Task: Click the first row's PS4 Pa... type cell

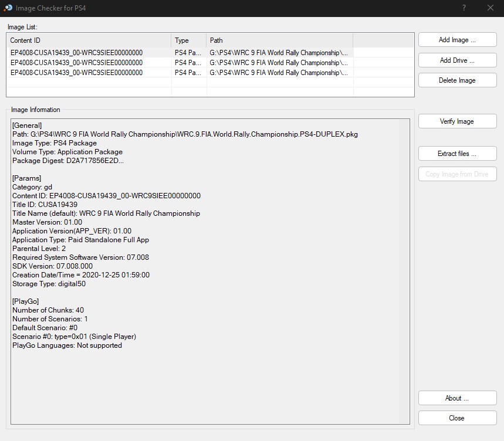Action: click(x=188, y=53)
